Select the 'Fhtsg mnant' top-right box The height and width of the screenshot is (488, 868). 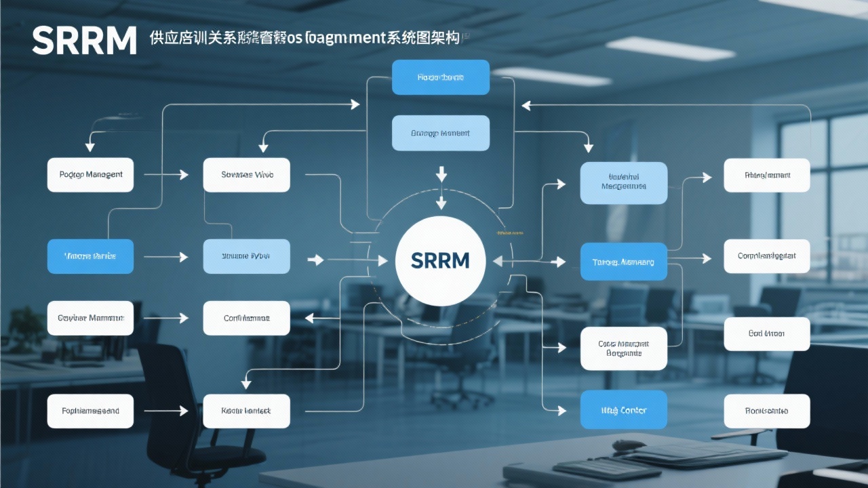point(766,175)
